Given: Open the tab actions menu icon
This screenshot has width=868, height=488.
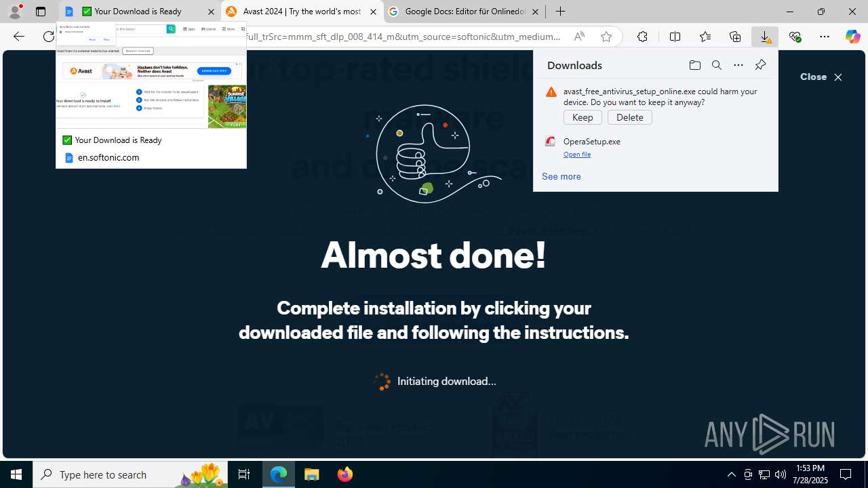Looking at the screenshot, I should pos(41,12).
